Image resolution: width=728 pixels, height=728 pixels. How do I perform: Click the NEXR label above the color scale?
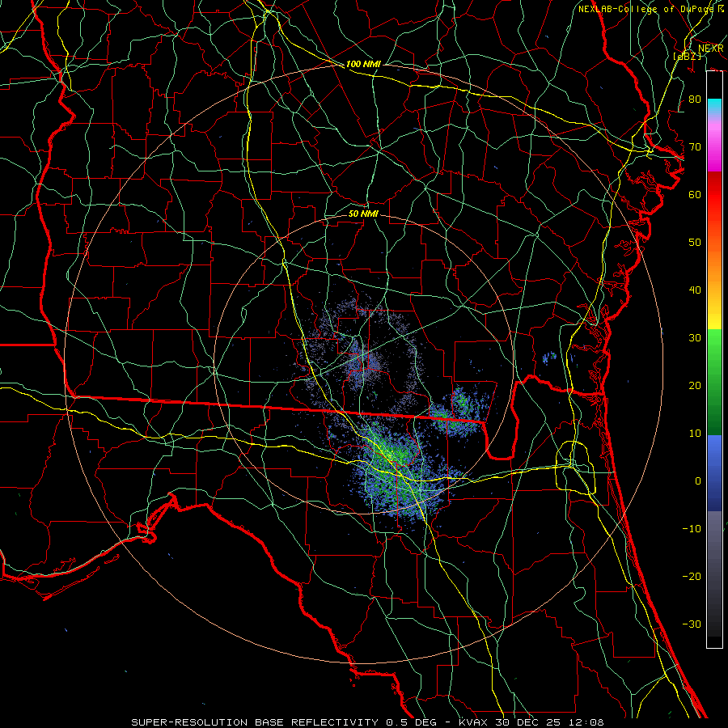(x=710, y=49)
